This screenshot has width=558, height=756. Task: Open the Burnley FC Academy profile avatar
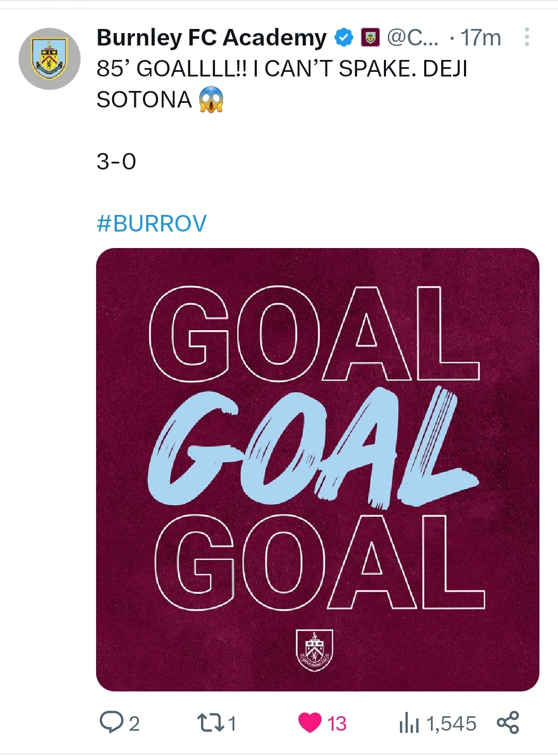pyautogui.click(x=50, y=59)
